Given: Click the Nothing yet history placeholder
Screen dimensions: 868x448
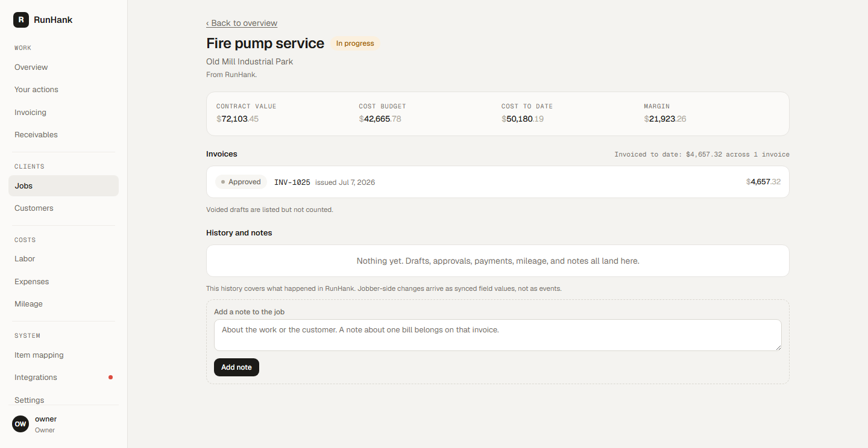Looking at the screenshot, I should [x=498, y=261].
